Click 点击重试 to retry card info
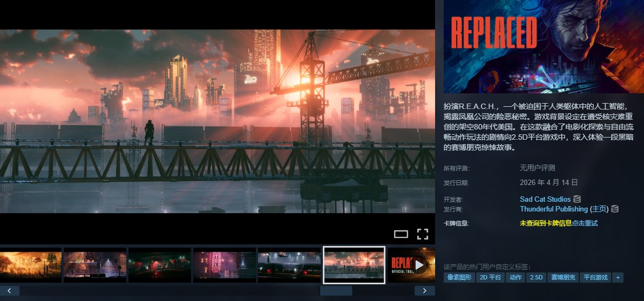Viewport: 644px width, 301px height. pos(585,223)
